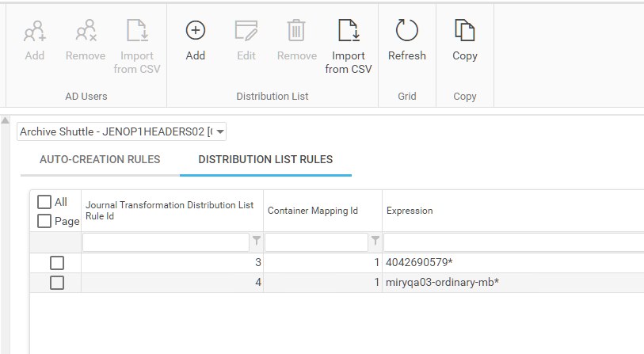The image size is (644, 354).
Task: Click the Copy icon in the ribbon
Action: click(464, 32)
